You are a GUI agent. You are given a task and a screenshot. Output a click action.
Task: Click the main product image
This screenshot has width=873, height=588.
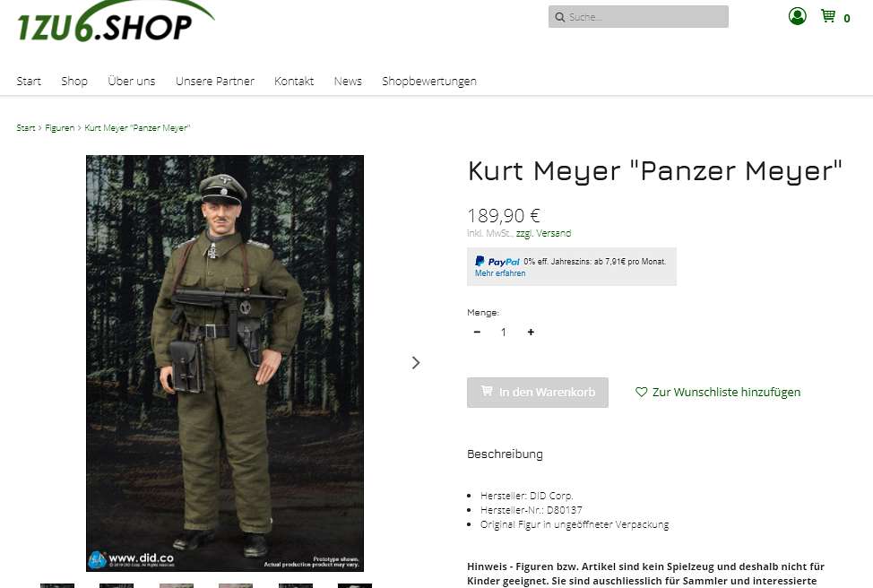[225, 363]
